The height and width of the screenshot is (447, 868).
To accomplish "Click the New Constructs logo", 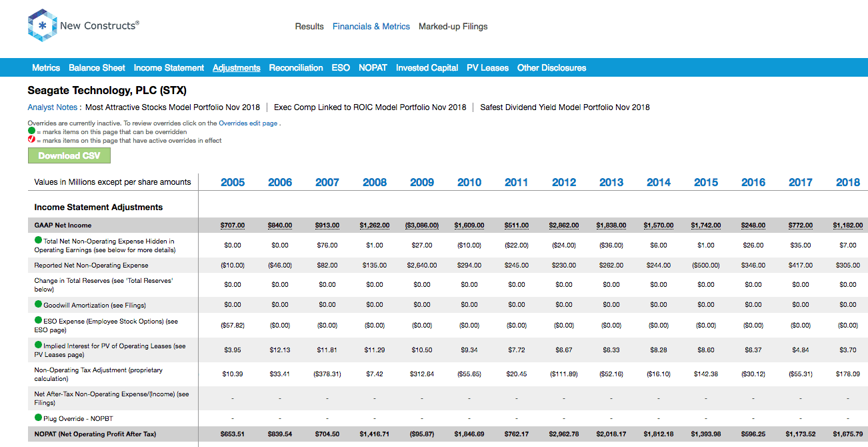I will 83,25.
